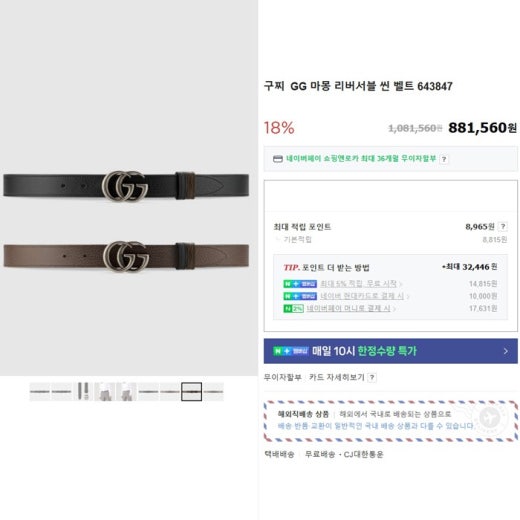Image resolution: width=520 pixels, height=520 pixels.
Task: Select the vertical belts thumbnail
Action: click(83, 392)
